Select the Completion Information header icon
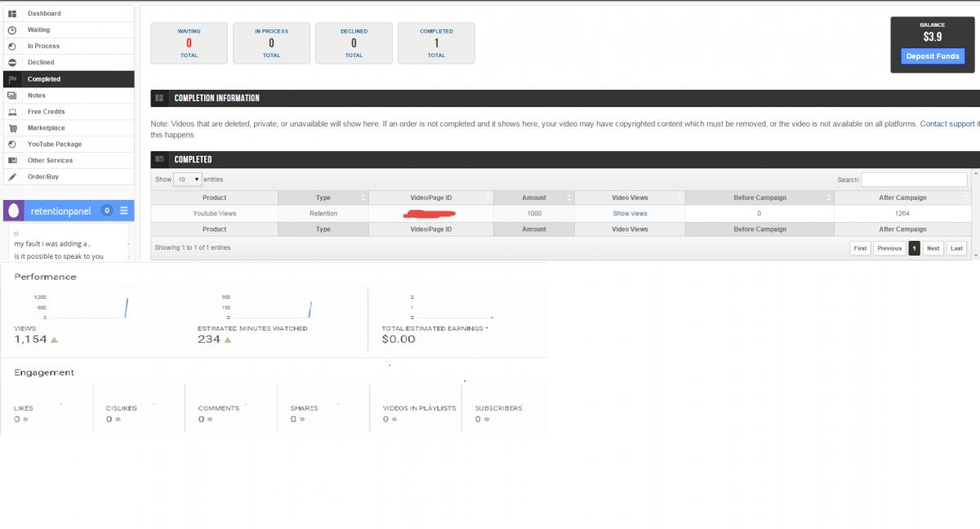Screen dimensions: 980x529 click(159, 98)
